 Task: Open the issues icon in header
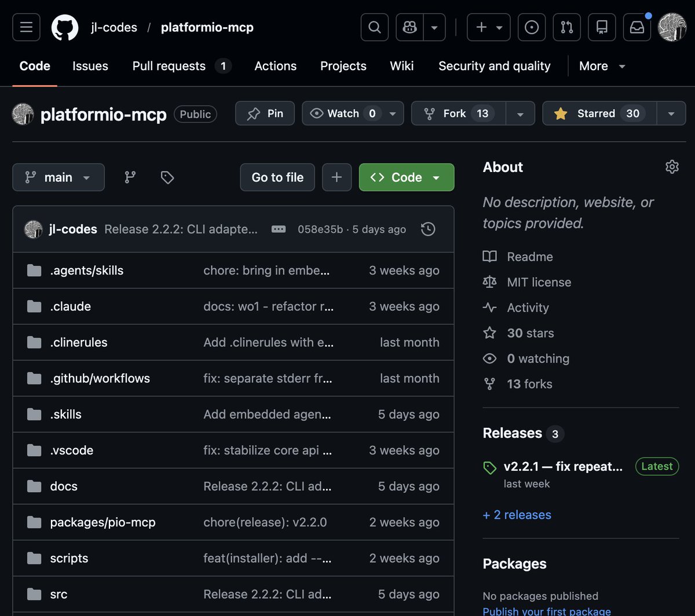click(532, 27)
